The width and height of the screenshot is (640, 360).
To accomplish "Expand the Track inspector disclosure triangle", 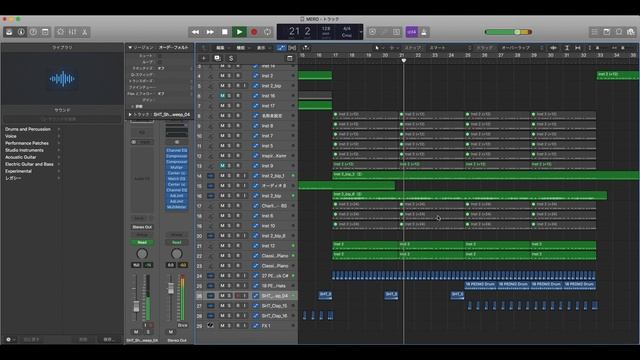I will 130,115.
